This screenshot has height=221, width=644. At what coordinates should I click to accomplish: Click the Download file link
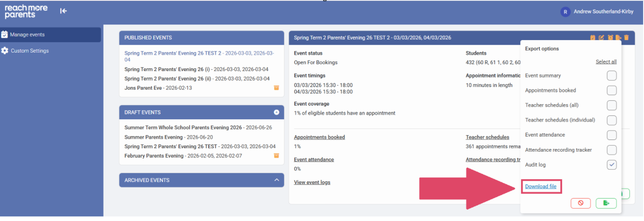(541, 187)
